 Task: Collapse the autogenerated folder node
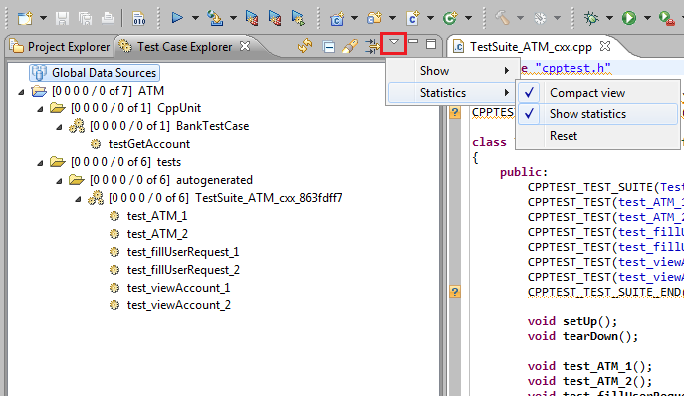59,181
